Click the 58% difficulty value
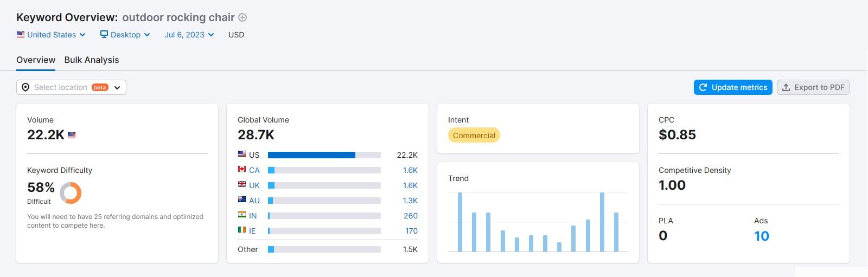Screen dimensions: 868x277 click(x=41, y=188)
